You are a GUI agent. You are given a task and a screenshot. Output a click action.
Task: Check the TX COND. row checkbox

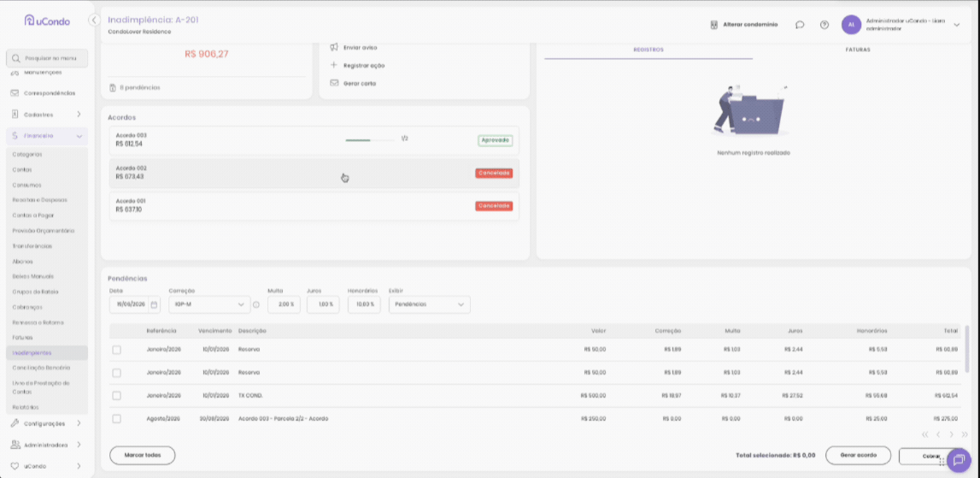pyautogui.click(x=117, y=395)
